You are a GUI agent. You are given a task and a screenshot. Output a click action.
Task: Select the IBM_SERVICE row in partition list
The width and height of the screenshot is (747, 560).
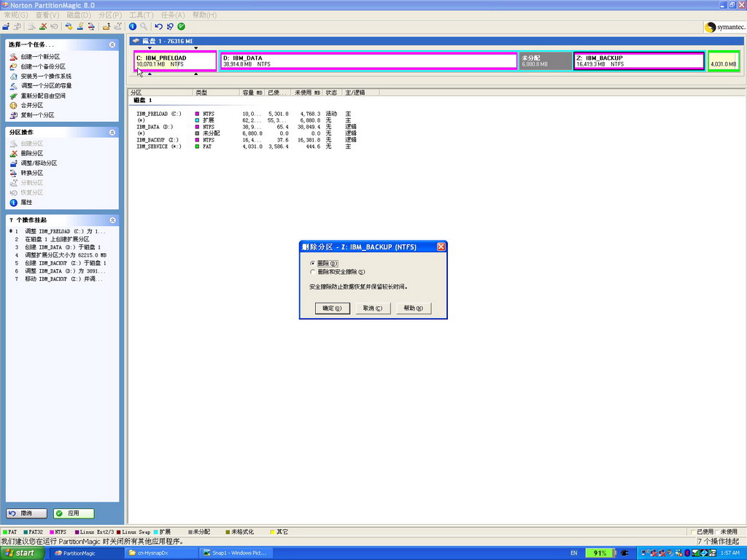158,147
